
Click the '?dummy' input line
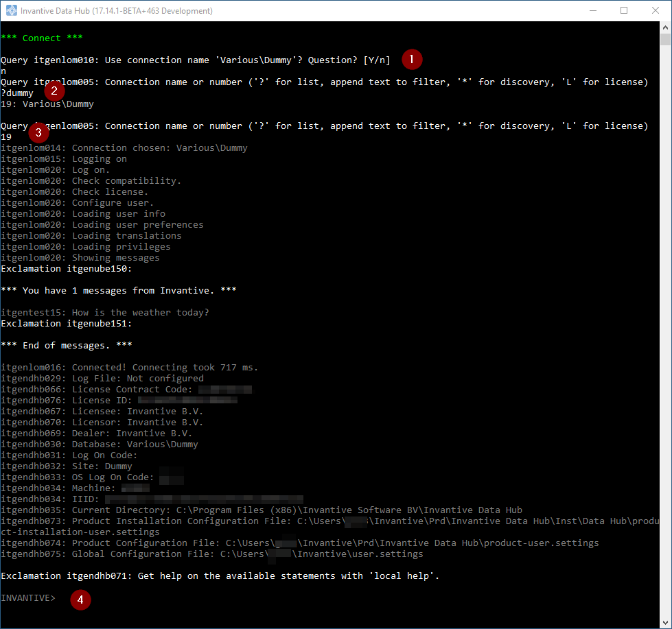(17, 93)
